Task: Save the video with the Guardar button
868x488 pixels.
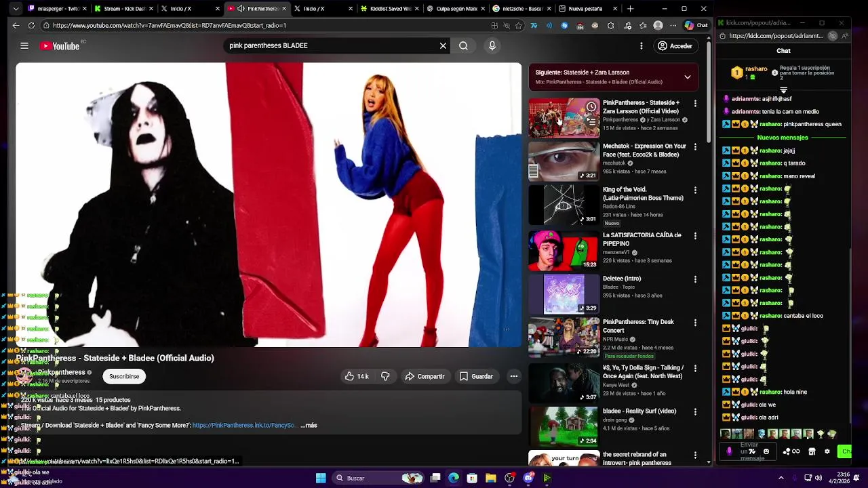Action: point(476,376)
